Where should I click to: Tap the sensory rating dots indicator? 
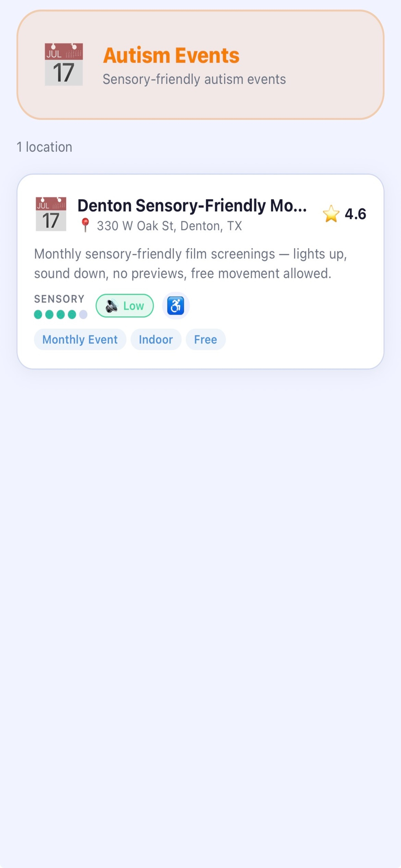pyautogui.click(x=61, y=315)
